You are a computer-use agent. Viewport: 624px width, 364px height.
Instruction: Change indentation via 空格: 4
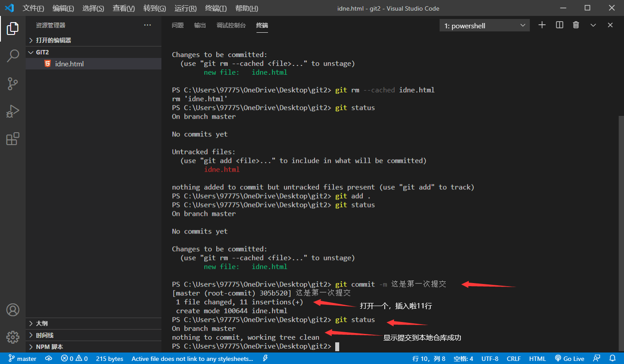click(463, 359)
